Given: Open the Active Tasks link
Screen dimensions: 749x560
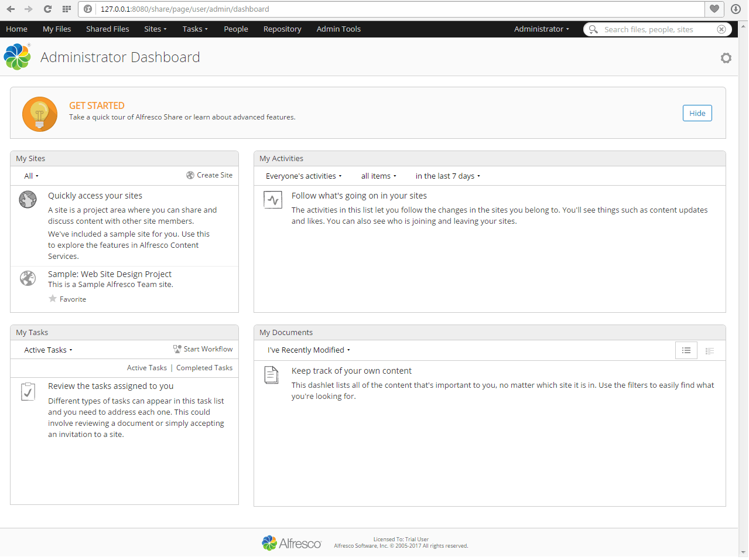Looking at the screenshot, I should tap(147, 368).
